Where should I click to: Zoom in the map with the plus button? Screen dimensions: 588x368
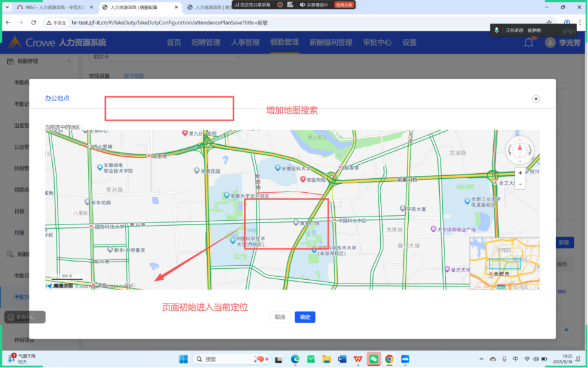(520, 173)
